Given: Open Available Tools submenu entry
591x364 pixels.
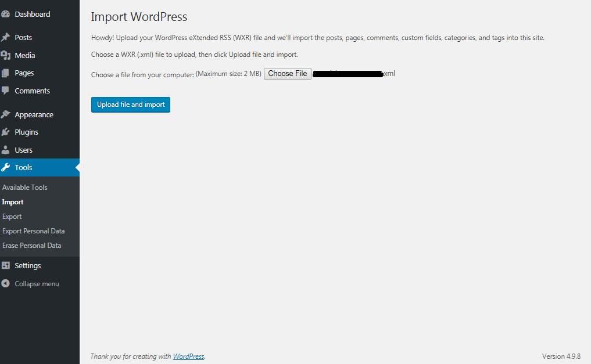Looking at the screenshot, I should 24,188.
